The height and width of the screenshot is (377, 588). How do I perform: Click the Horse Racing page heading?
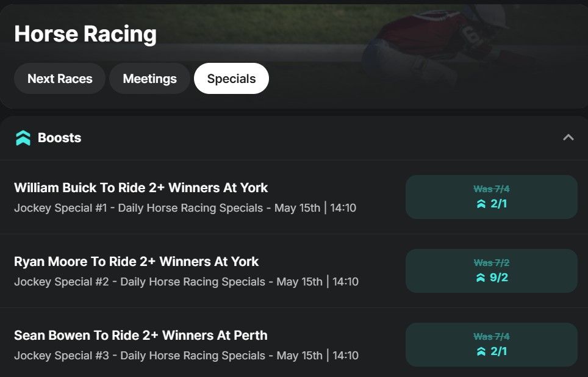point(85,34)
